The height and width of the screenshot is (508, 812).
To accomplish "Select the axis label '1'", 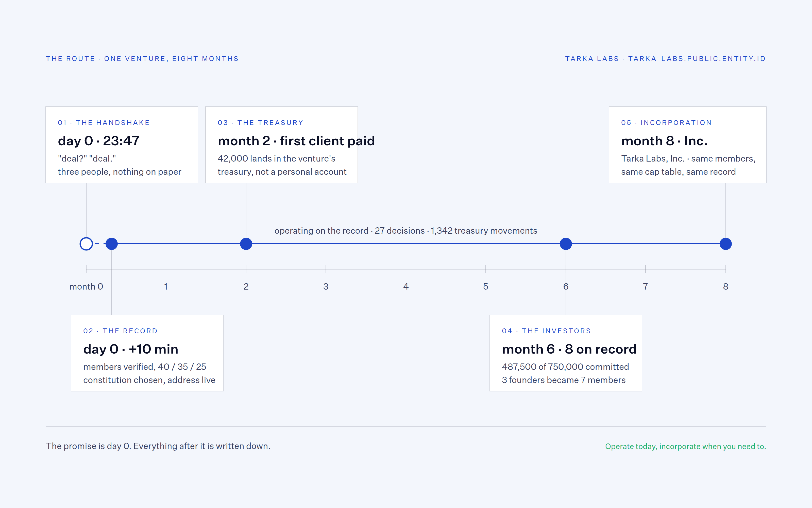I will click(x=166, y=286).
